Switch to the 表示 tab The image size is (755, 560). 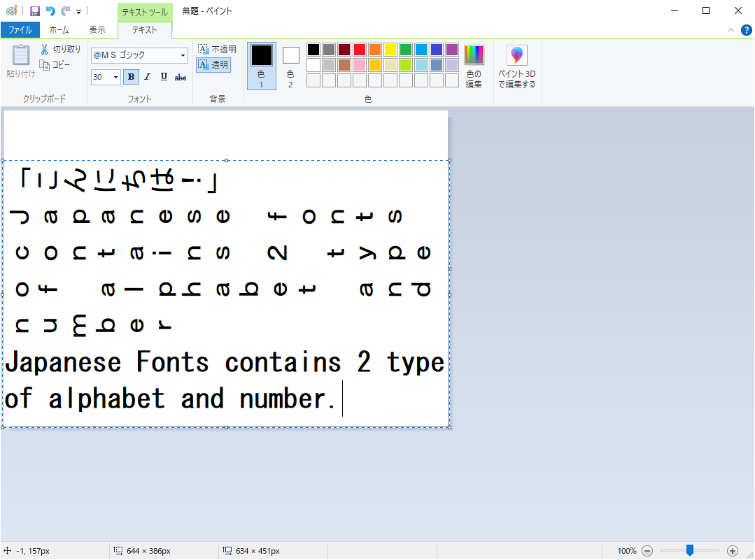click(97, 30)
